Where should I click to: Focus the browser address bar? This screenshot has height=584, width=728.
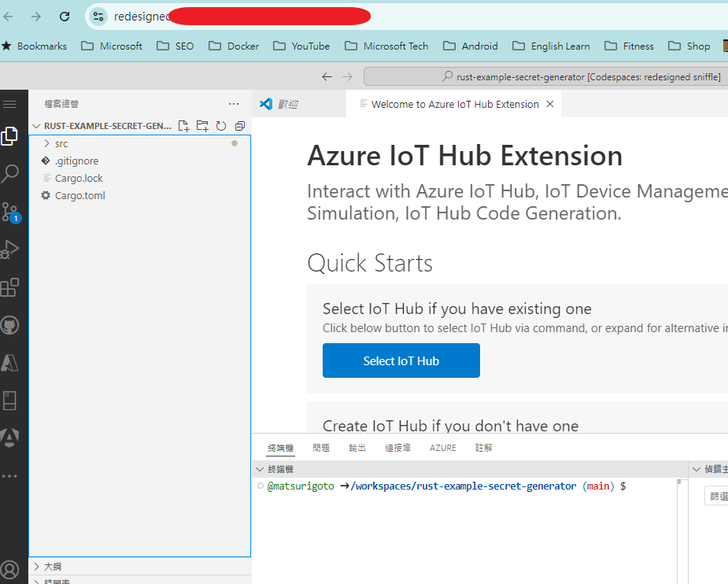408,17
